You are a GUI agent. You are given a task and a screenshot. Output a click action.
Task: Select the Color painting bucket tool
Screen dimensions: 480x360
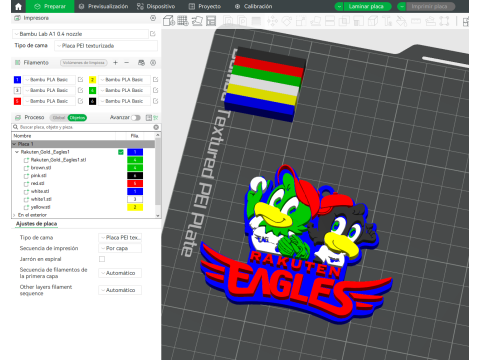(401, 21)
